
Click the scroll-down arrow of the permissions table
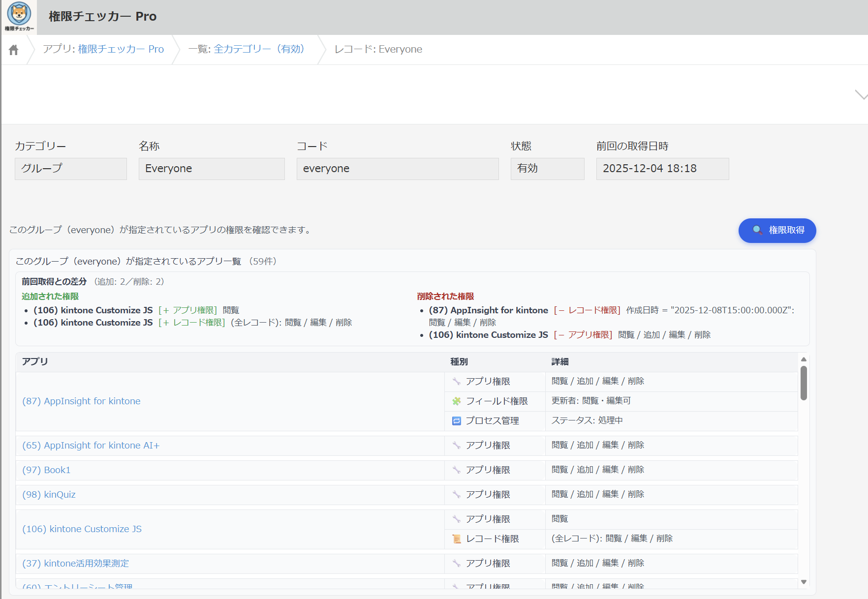(804, 582)
